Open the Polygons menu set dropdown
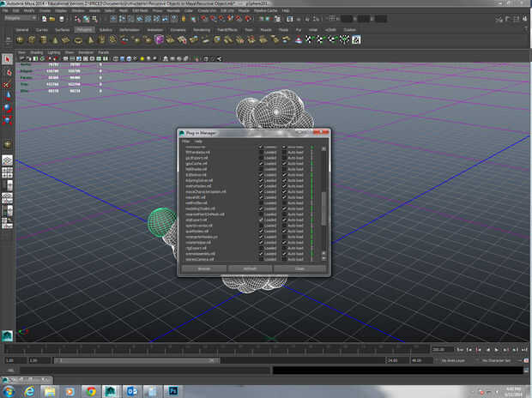Image resolution: width=532 pixels, height=398 pixels. point(19,20)
